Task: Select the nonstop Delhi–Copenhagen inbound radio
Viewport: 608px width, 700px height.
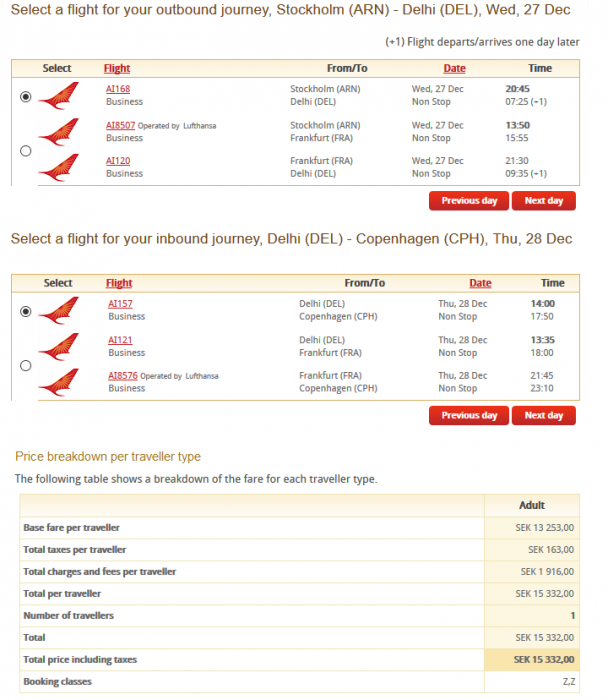Action: (26, 311)
